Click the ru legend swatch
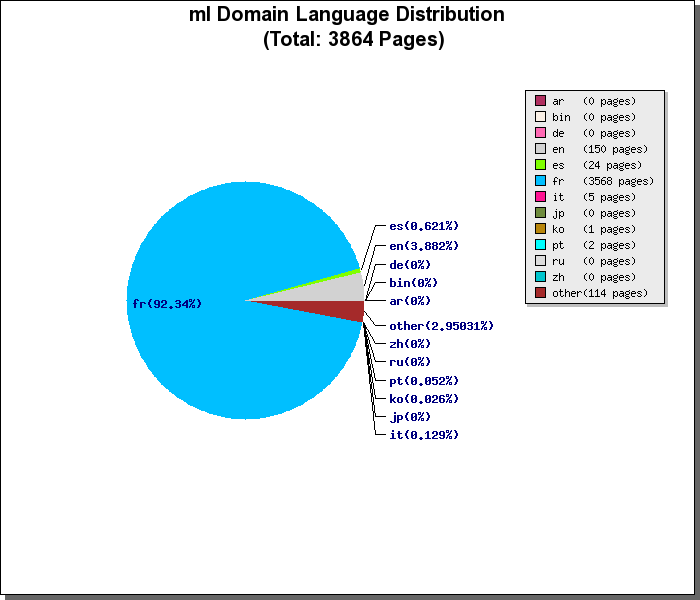This screenshot has width=700, height=600. tap(540, 261)
